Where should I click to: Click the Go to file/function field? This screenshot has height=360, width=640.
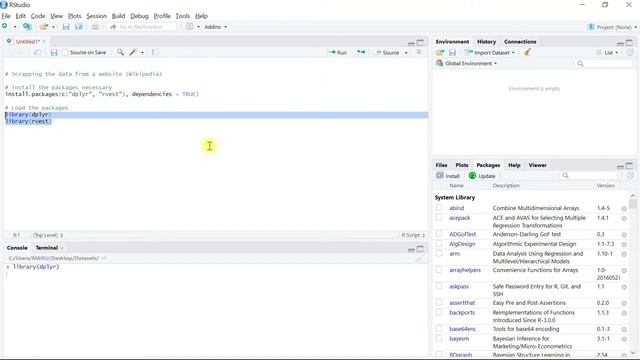tap(143, 27)
